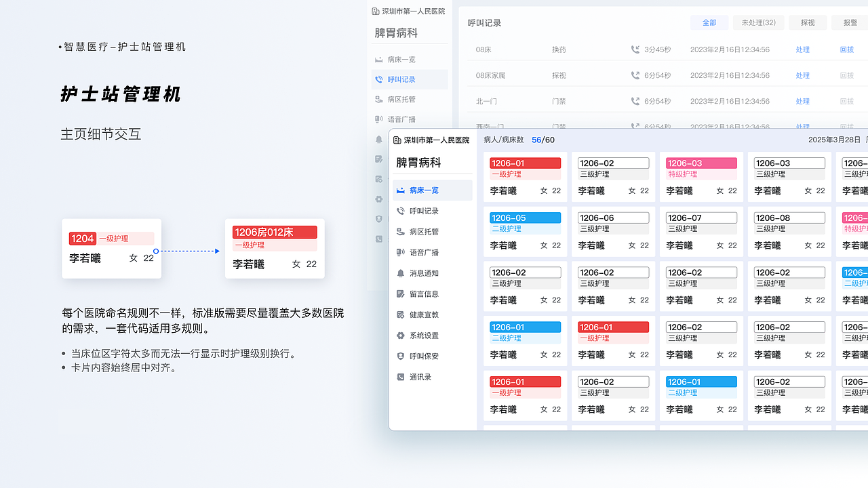Switch to the 全部 filter tab
Image resolution: width=868 pixels, height=488 pixels.
pyautogui.click(x=709, y=22)
